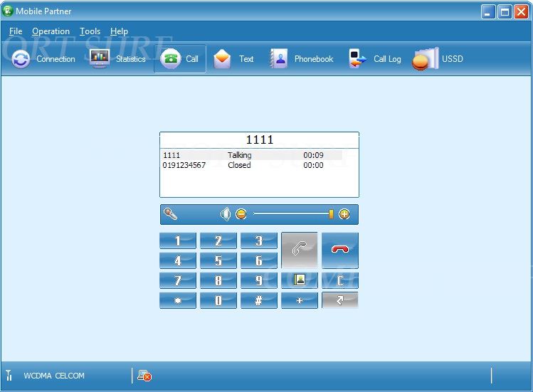Open the Operation menu
This screenshot has height=392, width=533.
[x=51, y=31]
